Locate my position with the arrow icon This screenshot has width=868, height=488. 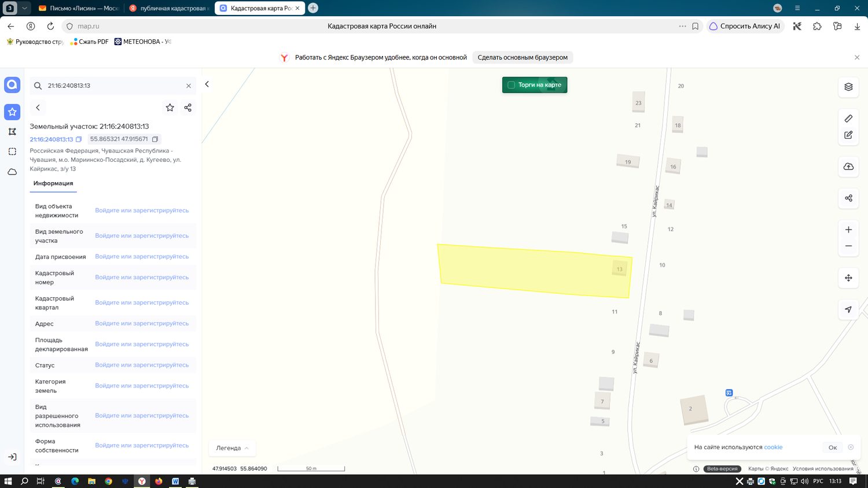848,309
